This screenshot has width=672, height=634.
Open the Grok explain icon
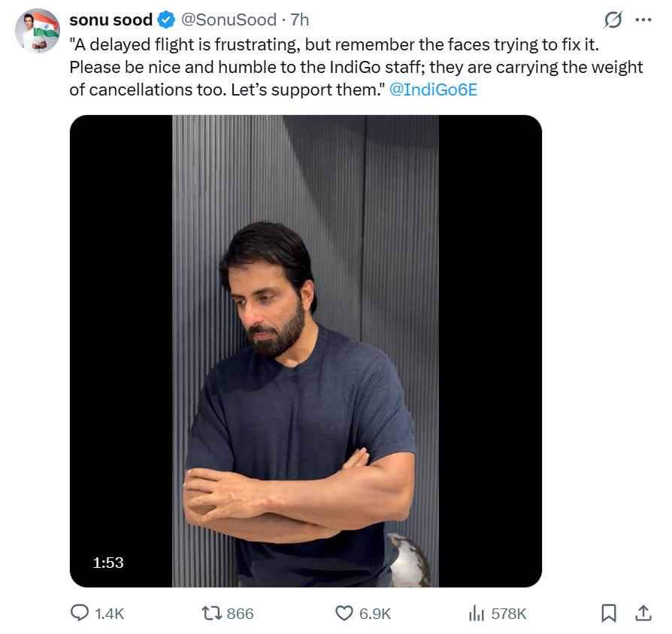[613, 20]
